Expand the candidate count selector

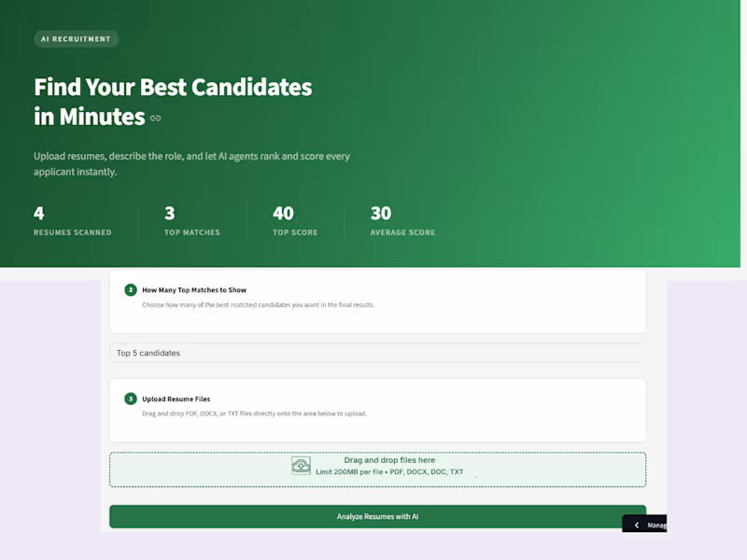coord(377,352)
